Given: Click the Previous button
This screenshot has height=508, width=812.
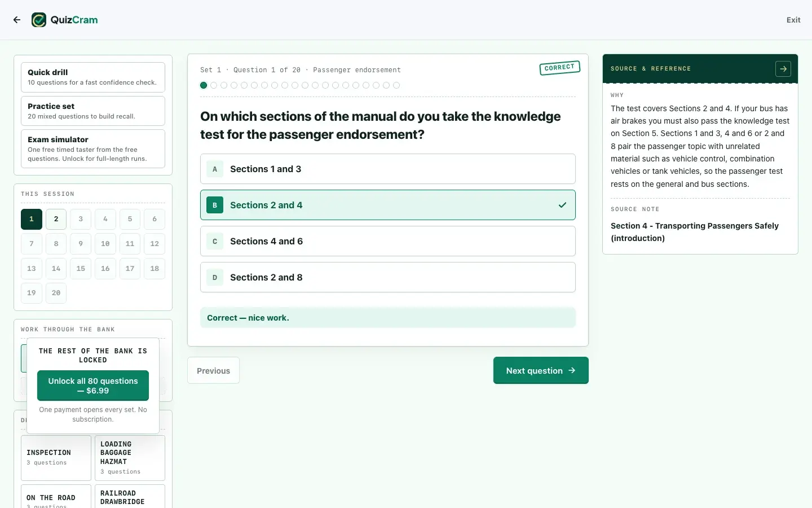Looking at the screenshot, I should [x=213, y=370].
